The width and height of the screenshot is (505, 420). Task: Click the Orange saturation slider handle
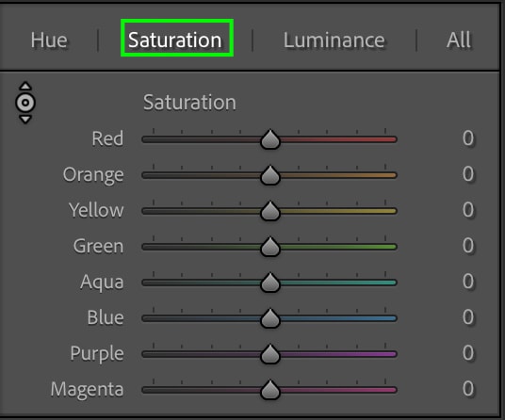[x=270, y=175]
